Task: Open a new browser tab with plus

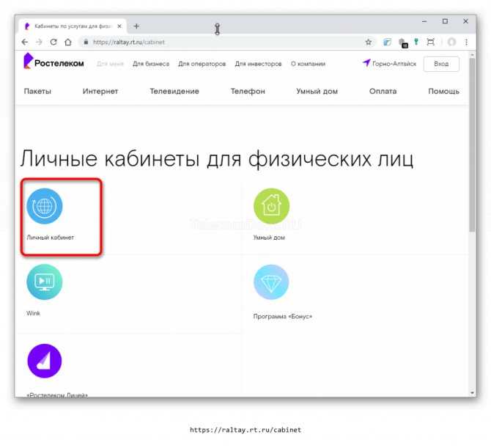Action: [136, 26]
